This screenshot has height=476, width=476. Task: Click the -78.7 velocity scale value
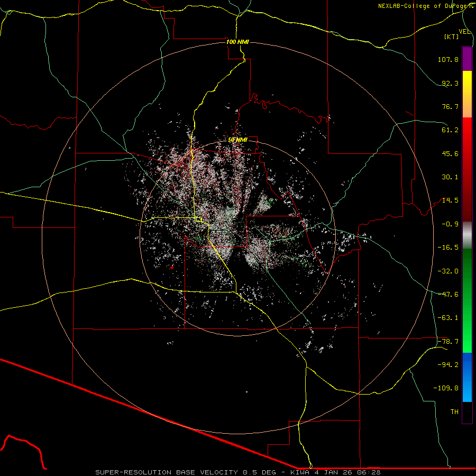pyautogui.click(x=448, y=342)
